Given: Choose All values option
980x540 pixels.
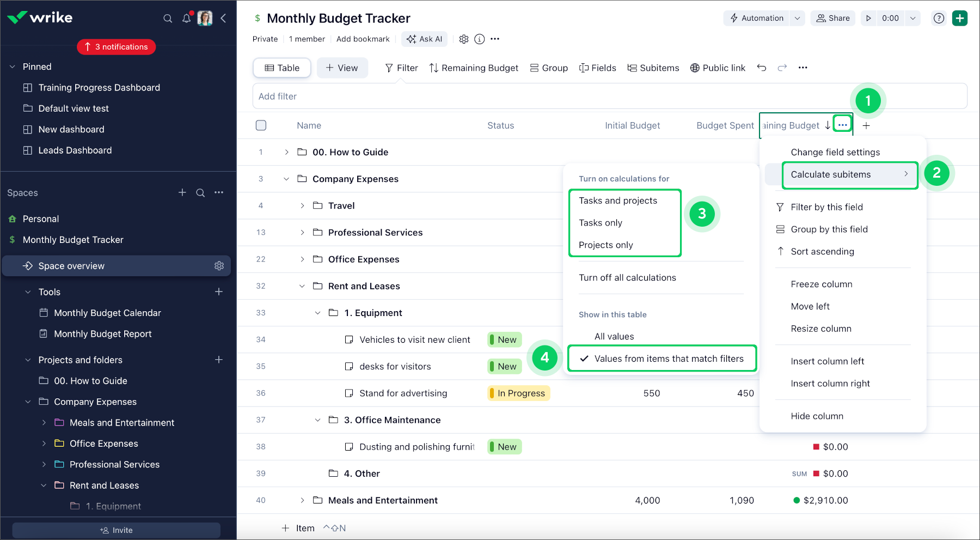Looking at the screenshot, I should 614,337.
